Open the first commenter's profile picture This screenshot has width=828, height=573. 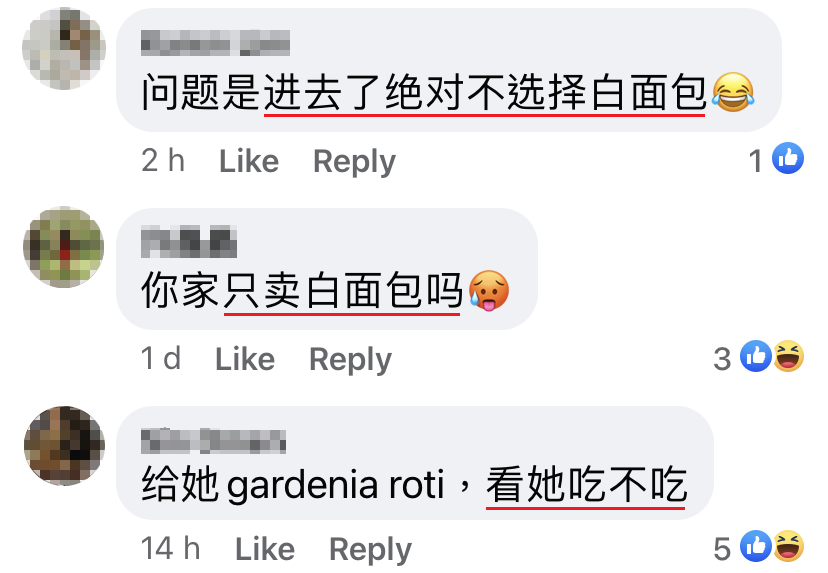64,48
